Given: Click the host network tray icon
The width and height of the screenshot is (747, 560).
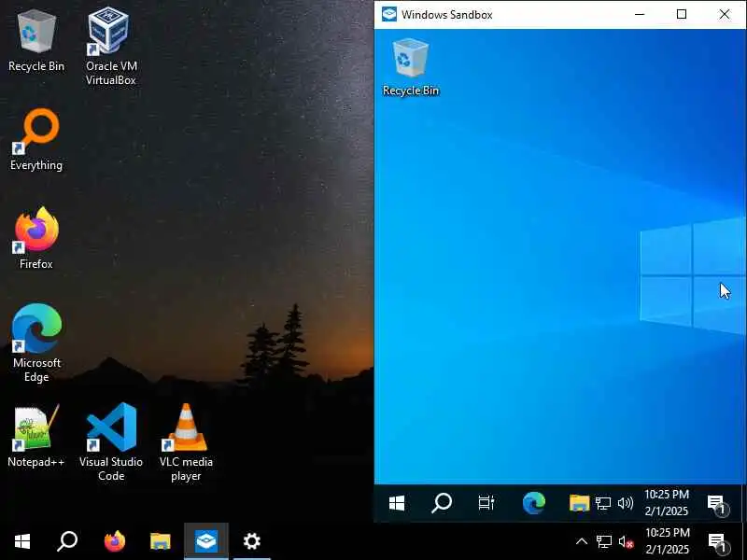Looking at the screenshot, I should [x=604, y=541].
